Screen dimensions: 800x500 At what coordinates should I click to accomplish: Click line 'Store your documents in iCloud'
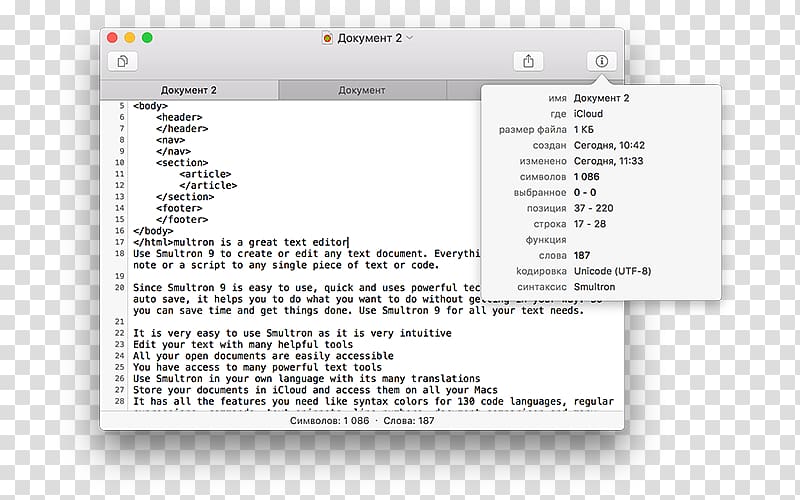coord(315,390)
